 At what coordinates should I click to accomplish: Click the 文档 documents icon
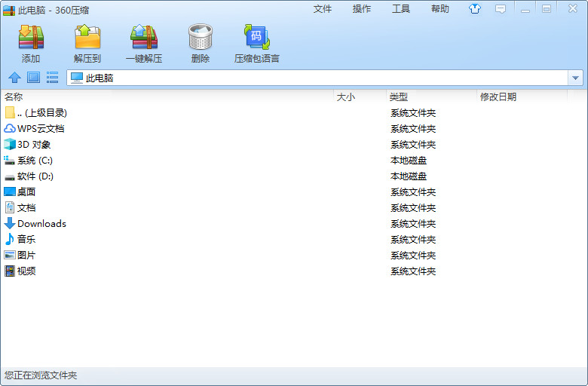point(10,207)
